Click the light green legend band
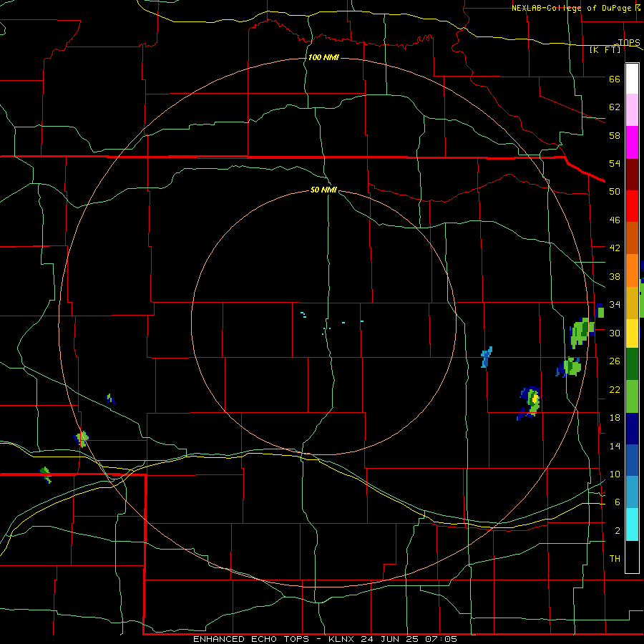 pyautogui.click(x=632, y=396)
